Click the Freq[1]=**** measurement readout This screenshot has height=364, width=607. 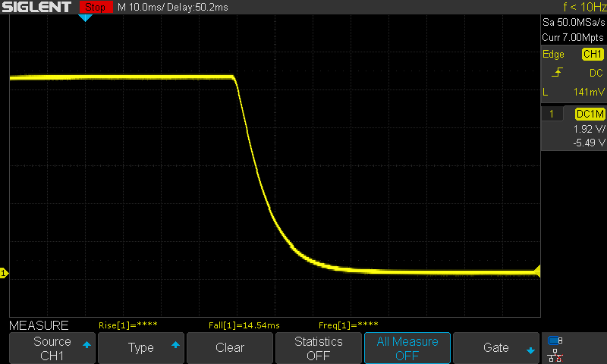pos(348,325)
